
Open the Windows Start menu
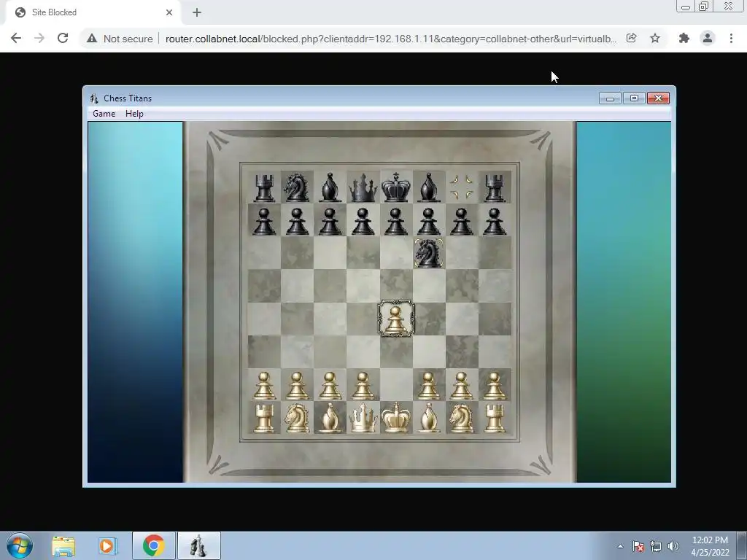[20, 545]
